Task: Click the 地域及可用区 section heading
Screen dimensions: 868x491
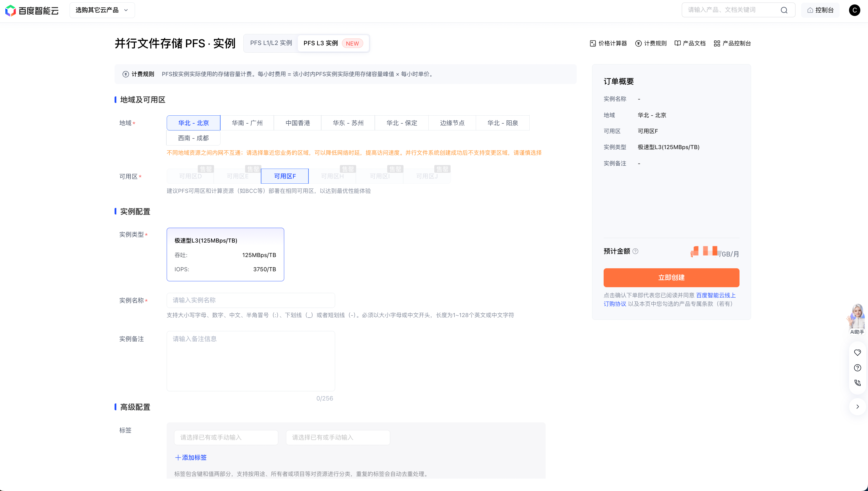Action: pos(143,99)
